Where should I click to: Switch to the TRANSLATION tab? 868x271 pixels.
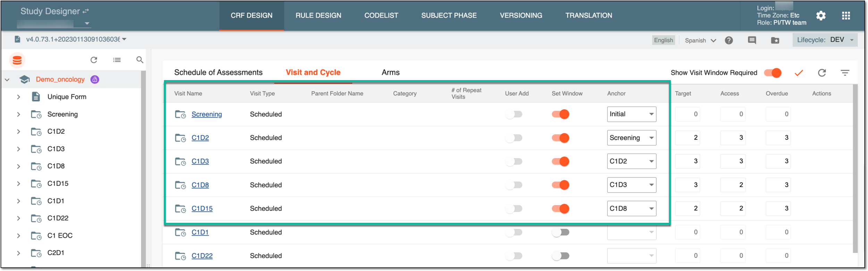589,16
